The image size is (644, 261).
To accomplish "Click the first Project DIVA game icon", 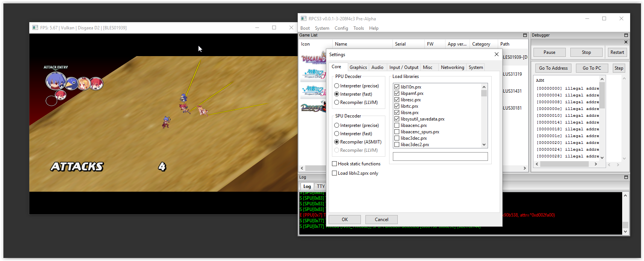I will pos(313,74).
